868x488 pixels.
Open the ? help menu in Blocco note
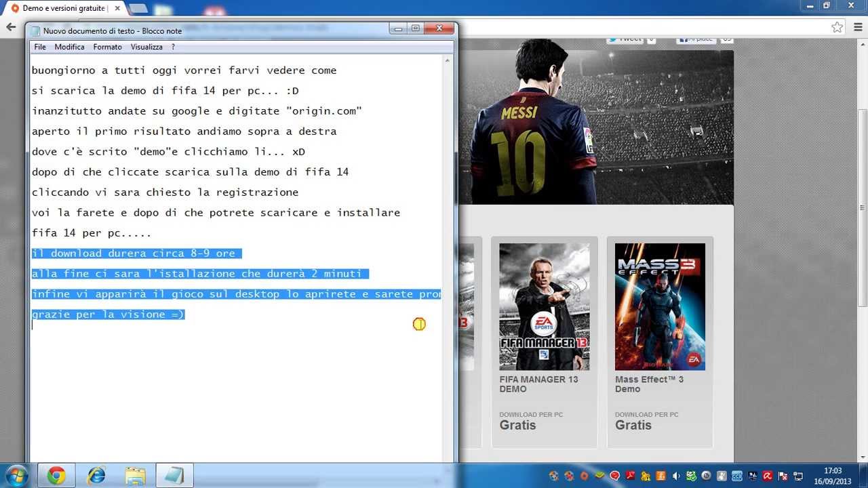click(173, 47)
